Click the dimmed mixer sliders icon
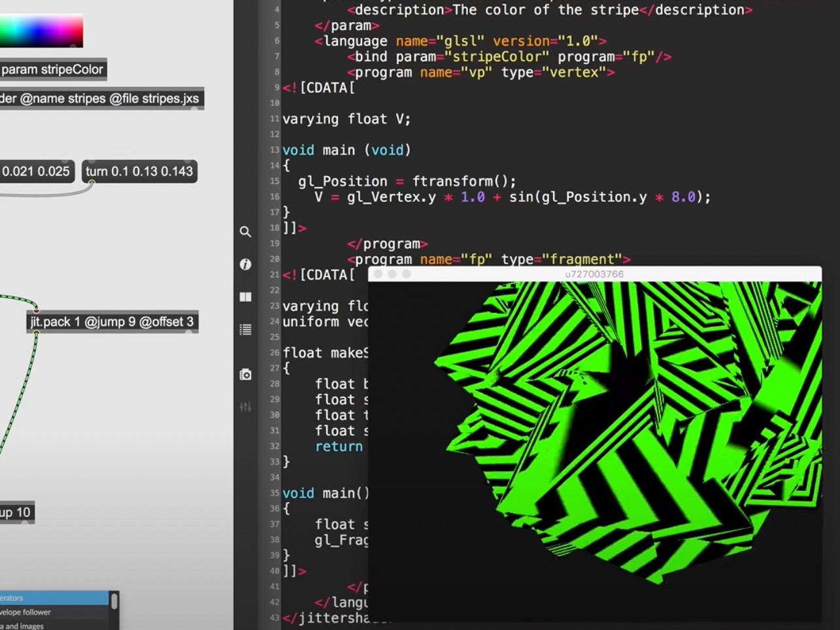The width and height of the screenshot is (840, 630). coord(245,407)
